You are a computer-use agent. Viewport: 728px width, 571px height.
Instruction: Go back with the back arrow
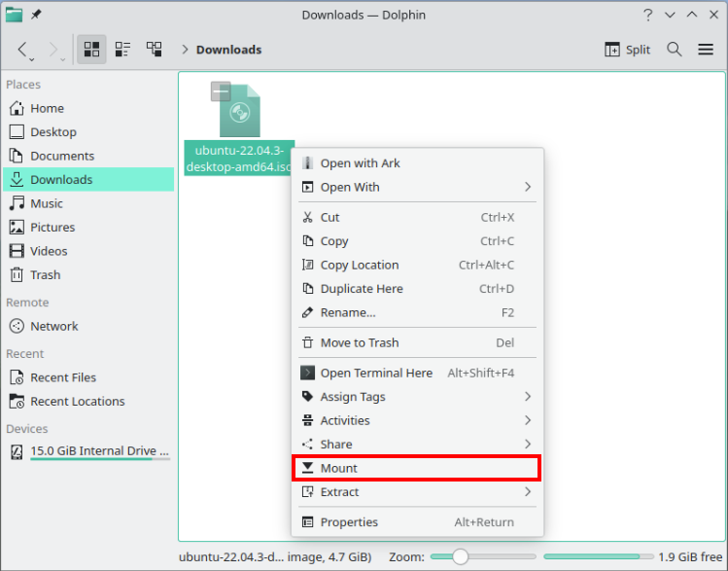pyautogui.click(x=21, y=50)
